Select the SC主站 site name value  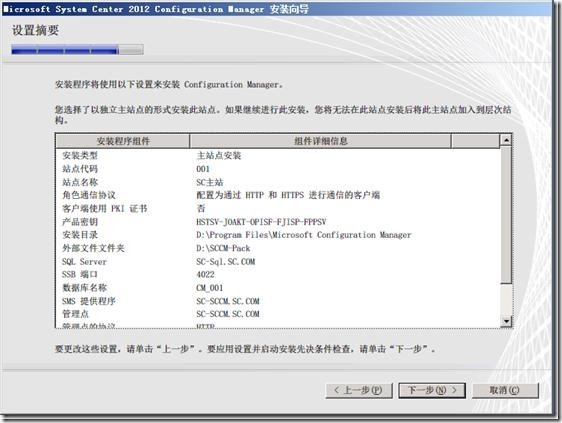point(210,182)
